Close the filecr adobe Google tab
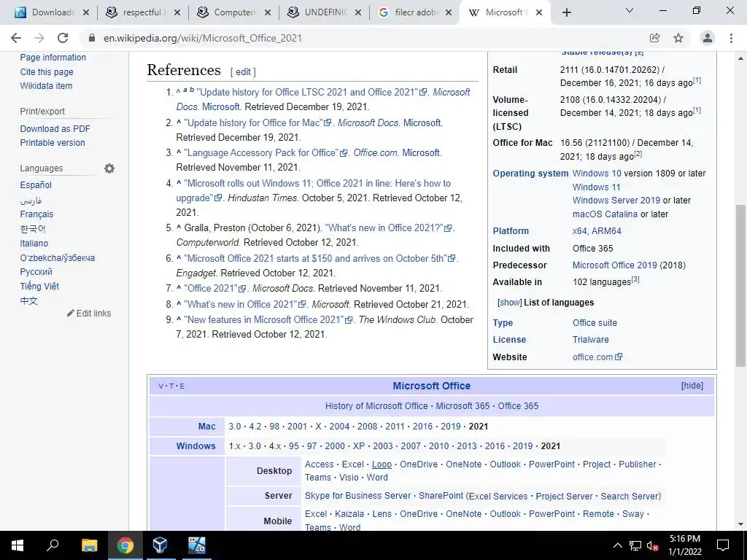Image resolution: width=747 pixels, height=560 pixels. 449,12
